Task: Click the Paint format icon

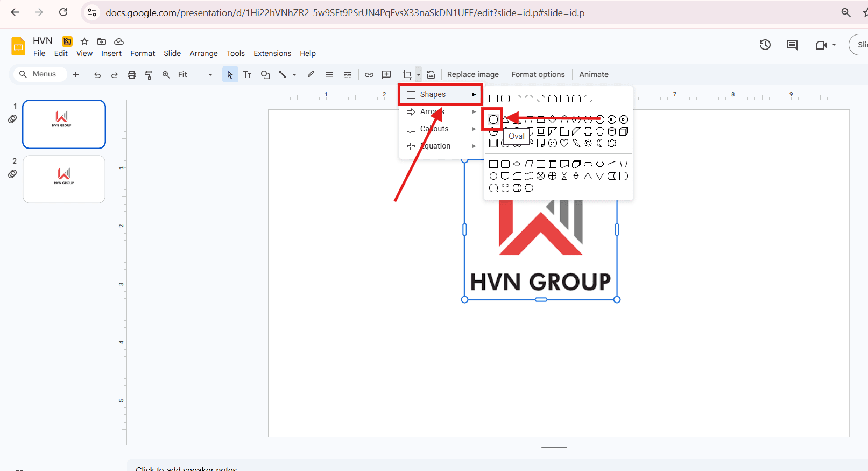Action: [x=149, y=75]
